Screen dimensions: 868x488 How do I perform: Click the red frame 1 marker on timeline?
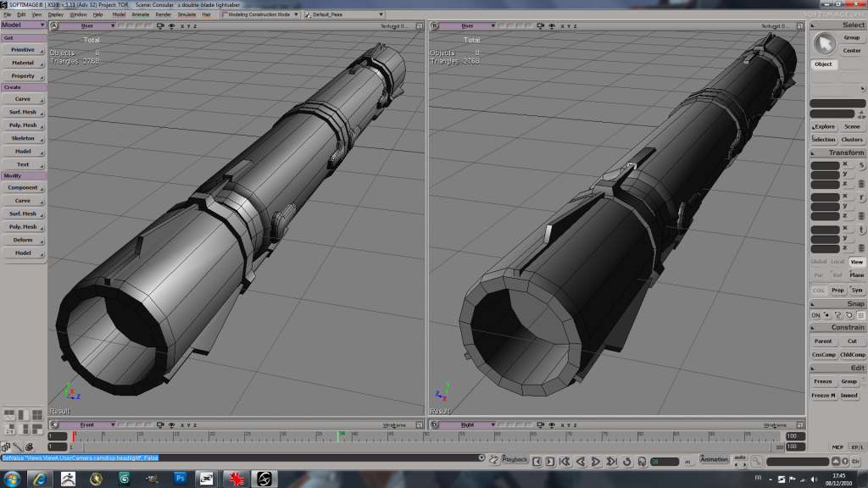click(74, 436)
